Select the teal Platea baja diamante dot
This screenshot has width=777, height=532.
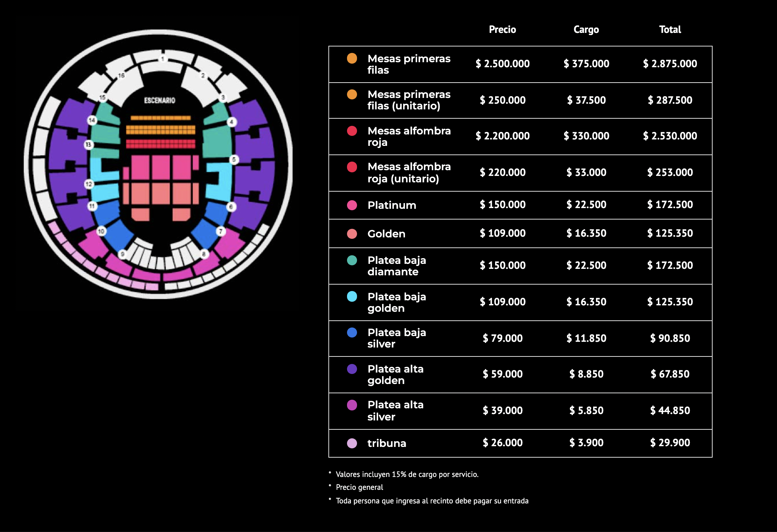pyautogui.click(x=352, y=260)
